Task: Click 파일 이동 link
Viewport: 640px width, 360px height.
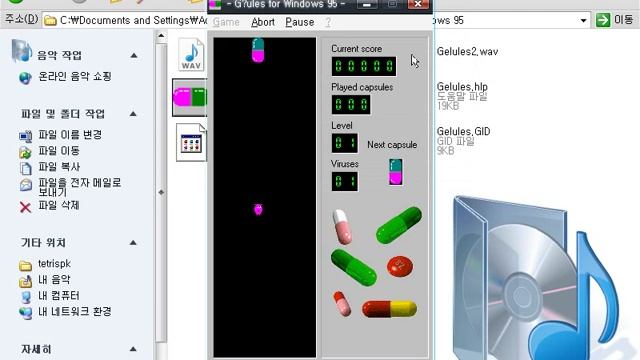Action: pos(59,151)
